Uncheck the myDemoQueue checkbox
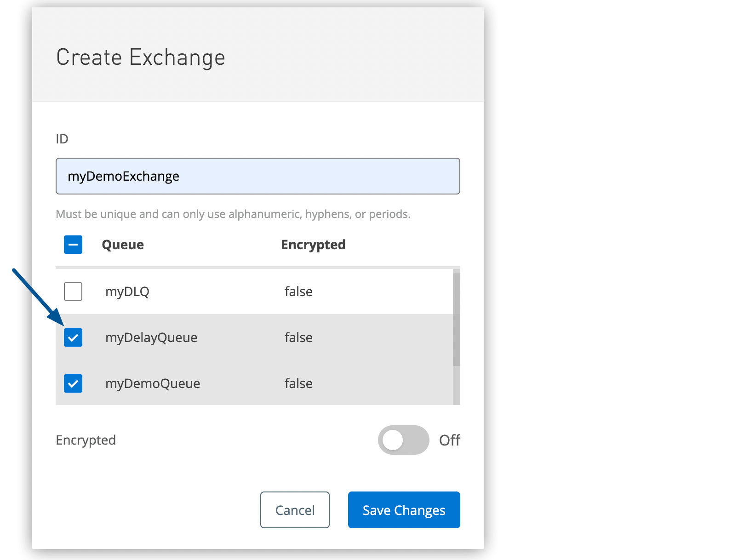 pos(73,383)
